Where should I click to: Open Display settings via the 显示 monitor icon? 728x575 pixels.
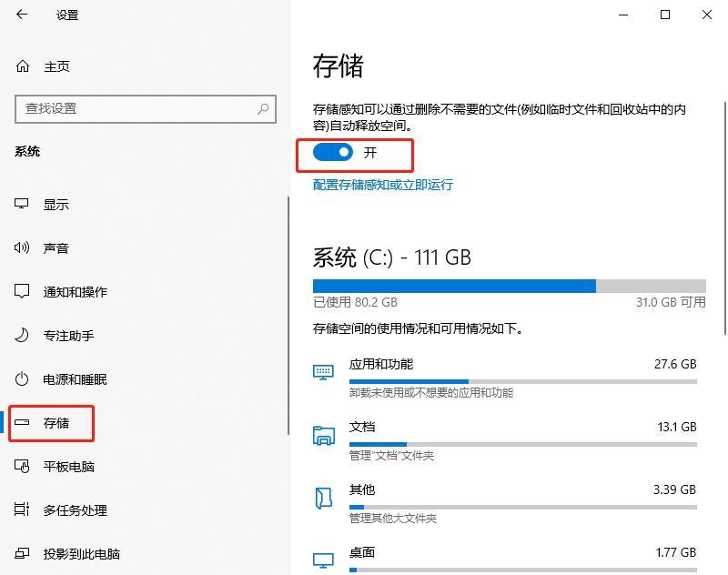coord(22,204)
